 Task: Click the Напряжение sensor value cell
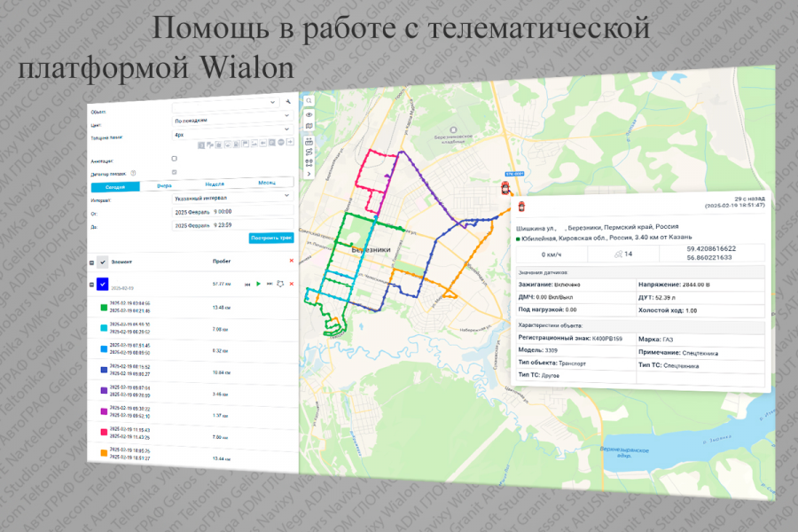tap(700, 285)
